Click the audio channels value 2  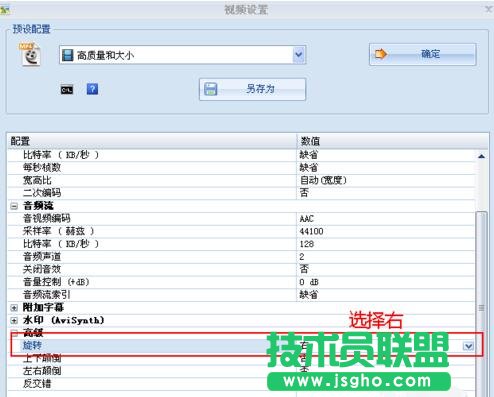click(302, 257)
